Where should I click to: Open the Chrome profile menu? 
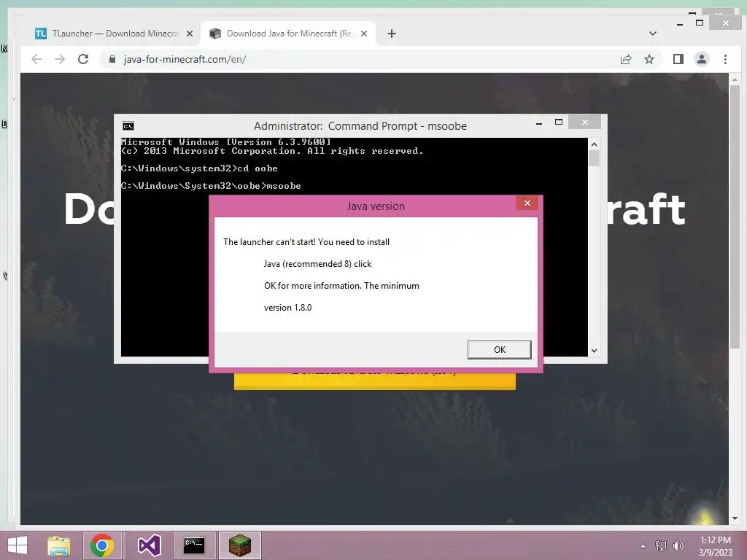(x=702, y=59)
